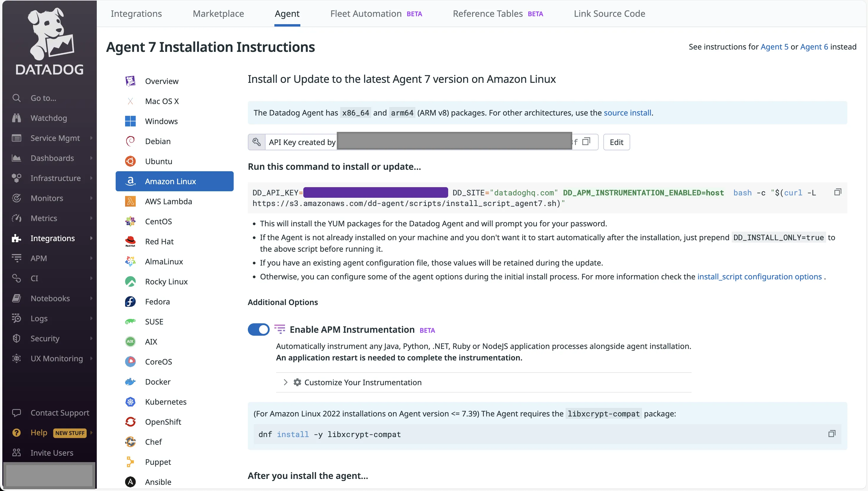This screenshot has width=868, height=491.
Task: Select the APM sidebar icon
Action: coord(16,258)
